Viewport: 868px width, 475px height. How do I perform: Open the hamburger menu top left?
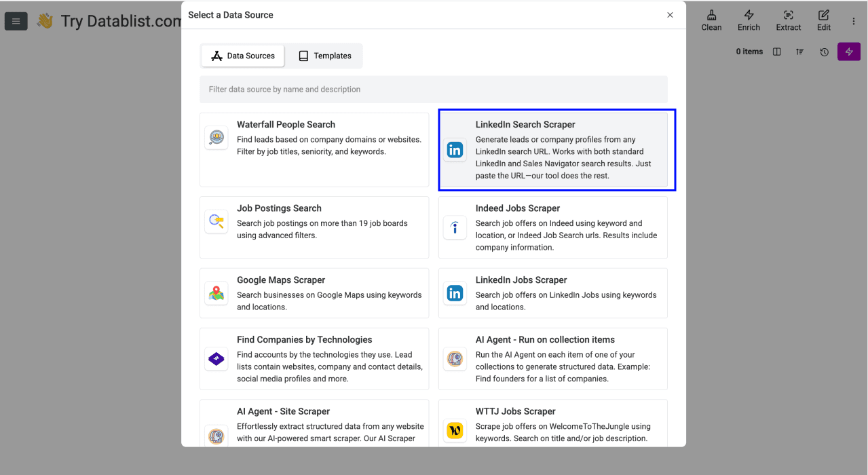click(16, 21)
